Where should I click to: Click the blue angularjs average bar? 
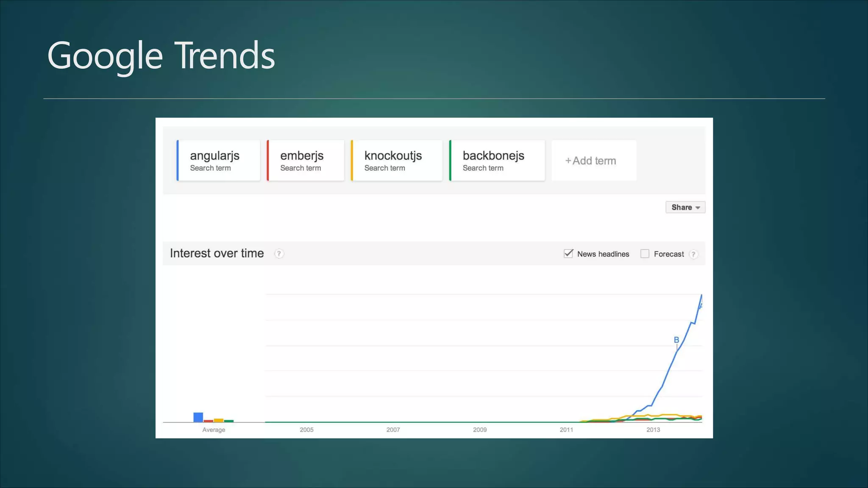coord(198,417)
